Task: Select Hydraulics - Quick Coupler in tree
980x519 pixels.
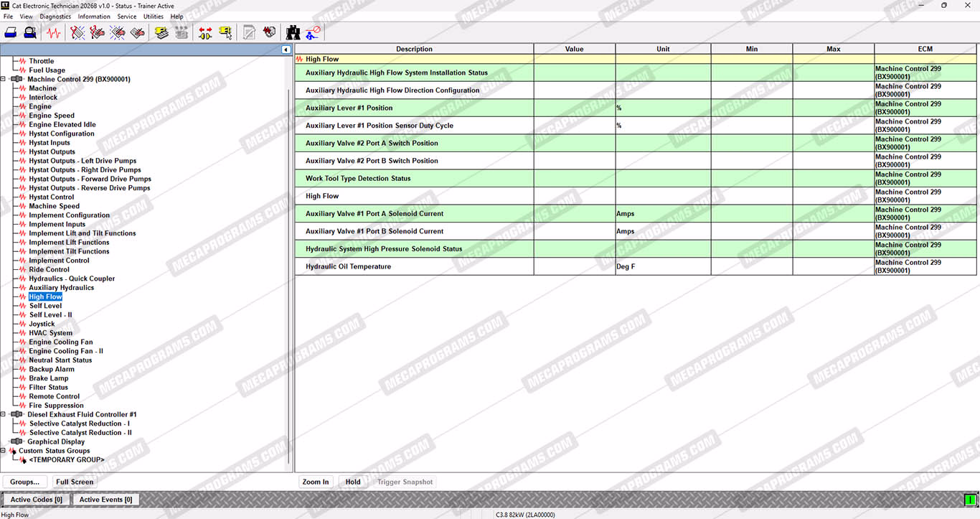Action: click(x=72, y=279)
